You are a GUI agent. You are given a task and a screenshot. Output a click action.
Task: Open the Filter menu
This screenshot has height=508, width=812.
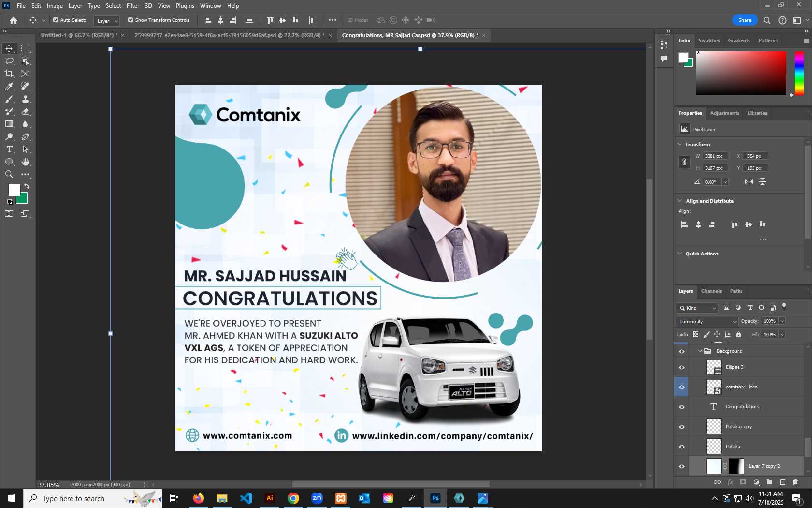pyautogui.click(x=133, y=6)
